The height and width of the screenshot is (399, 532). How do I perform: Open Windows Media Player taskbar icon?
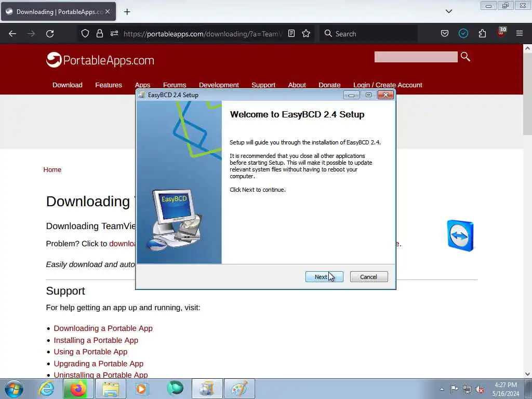(142, 389)
